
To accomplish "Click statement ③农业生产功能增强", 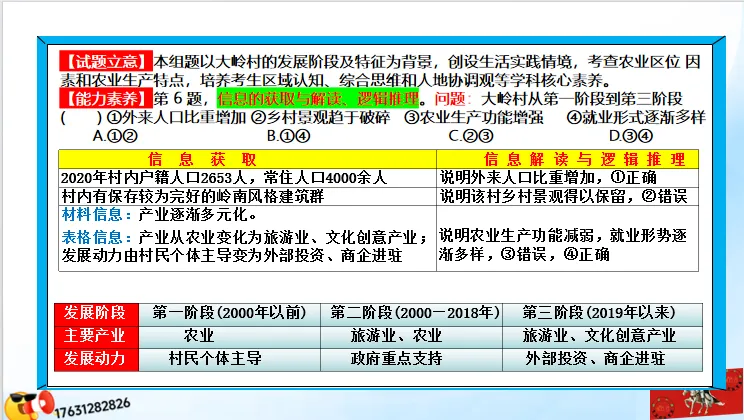I will coord(474,117).
